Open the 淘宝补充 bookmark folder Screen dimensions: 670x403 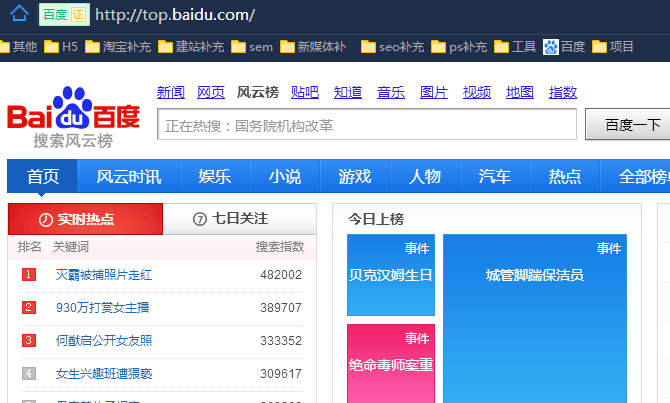pos(118,47)
